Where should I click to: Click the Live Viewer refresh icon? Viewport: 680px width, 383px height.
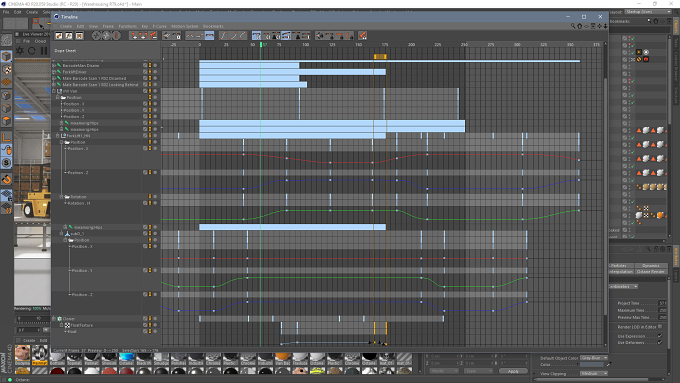point(32,51)
